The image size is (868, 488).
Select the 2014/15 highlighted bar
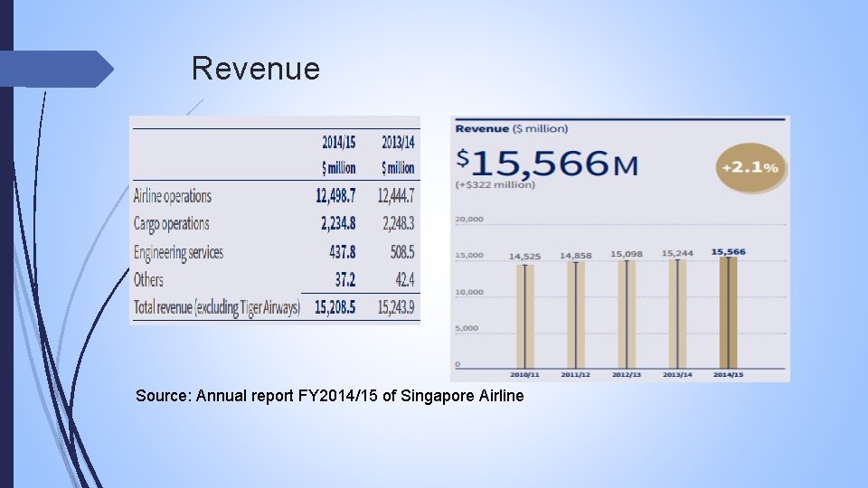[x=728, y=313]
